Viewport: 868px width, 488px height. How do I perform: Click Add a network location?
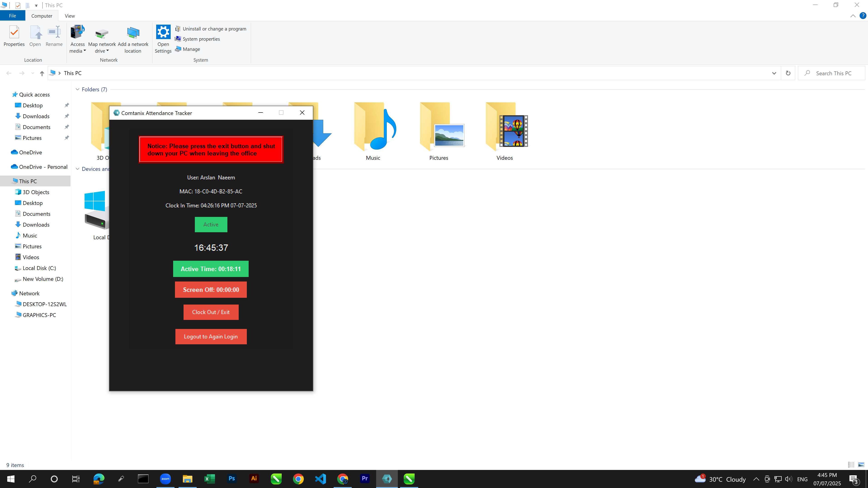click(133, 39)
